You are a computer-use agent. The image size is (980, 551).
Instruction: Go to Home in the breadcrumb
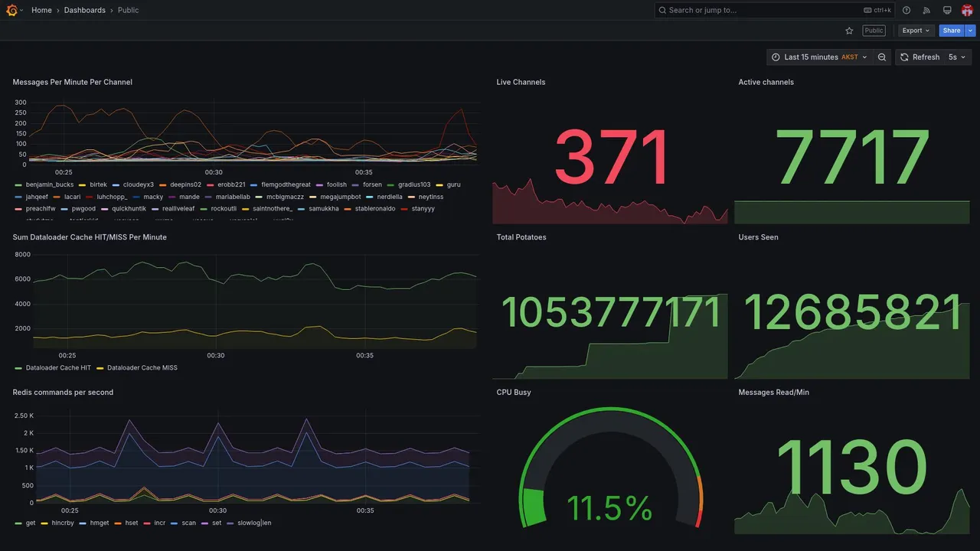[41, 10]
